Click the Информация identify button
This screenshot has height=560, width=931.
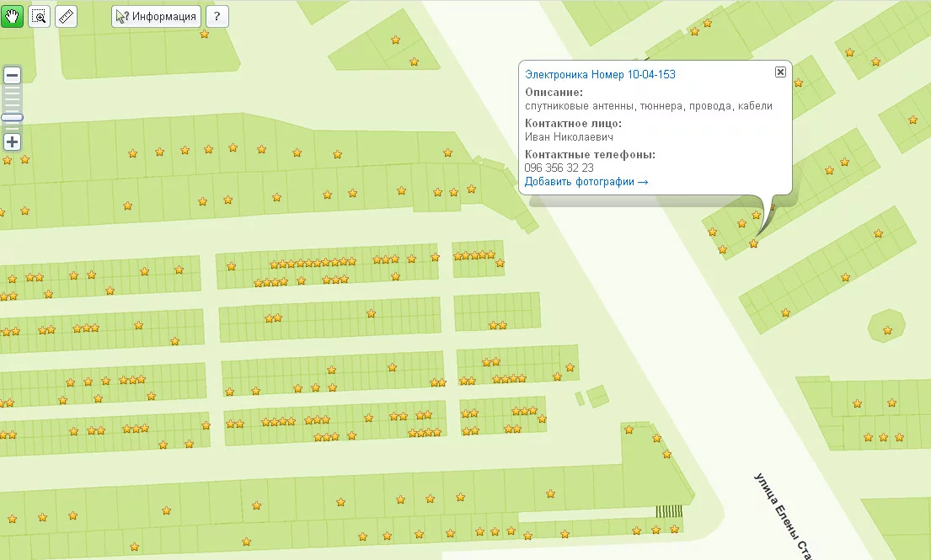click(156, 17)
